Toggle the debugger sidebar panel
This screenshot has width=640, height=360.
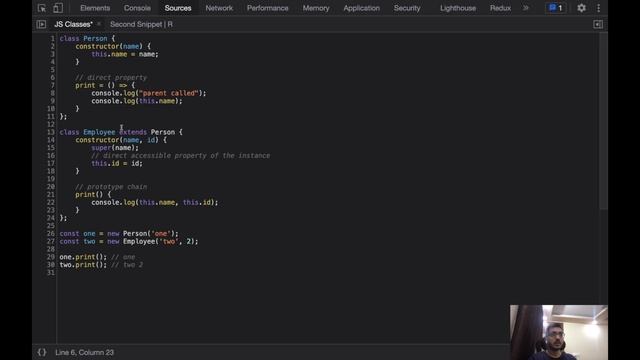pos(598,24)
